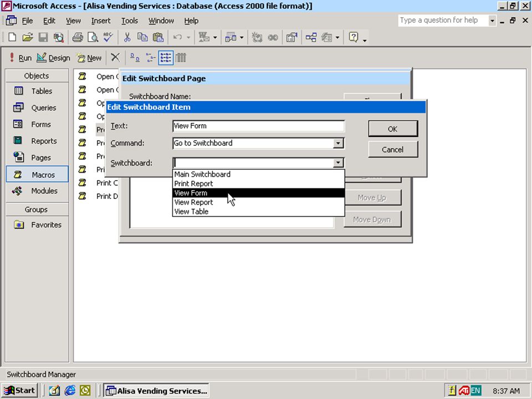Click the Copy toolbar icon
This screenshot has height=399, width=532.
(142, 37)
